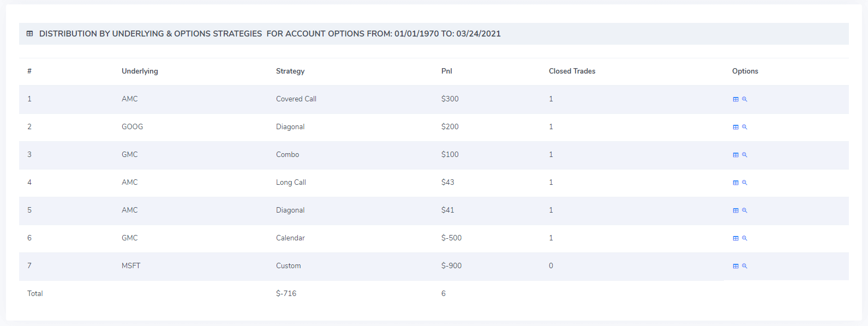Click search icon in GOOG Diagonal row

pyautogui.click(x=744, y=127)
